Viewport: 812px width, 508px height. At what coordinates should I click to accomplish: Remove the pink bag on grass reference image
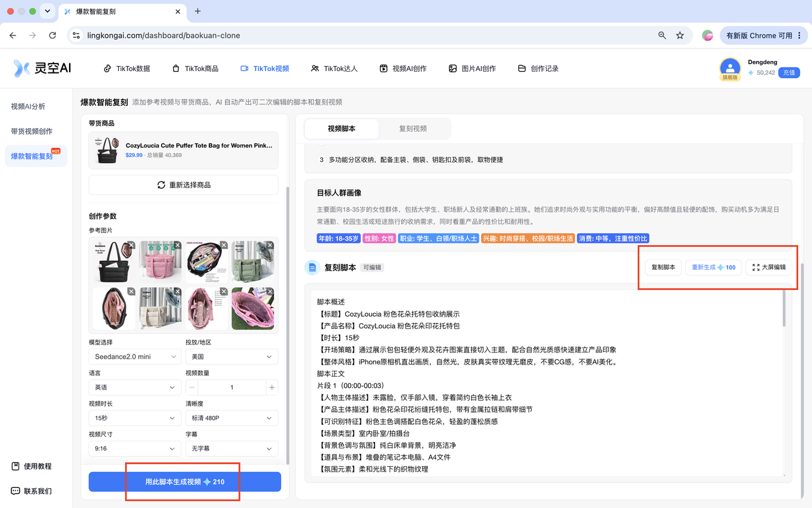[270, 291]
